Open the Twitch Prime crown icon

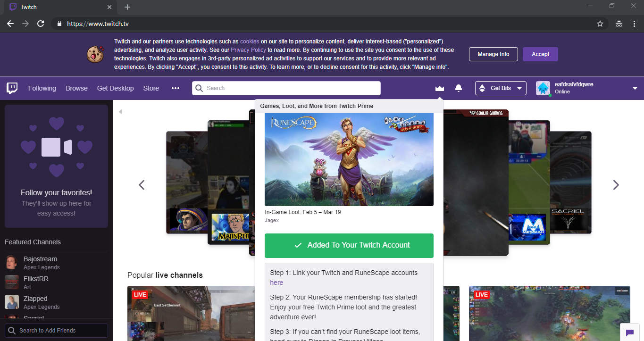coord(440,88)
